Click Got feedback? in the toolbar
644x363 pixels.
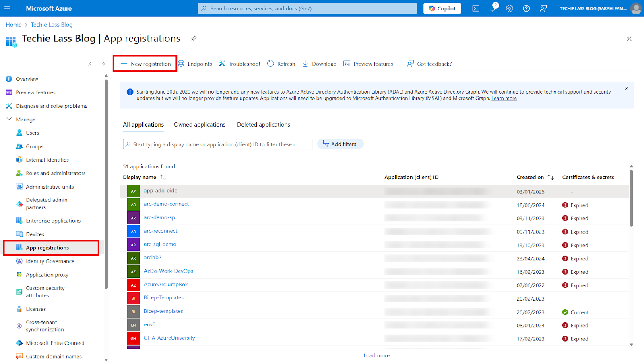429,64
